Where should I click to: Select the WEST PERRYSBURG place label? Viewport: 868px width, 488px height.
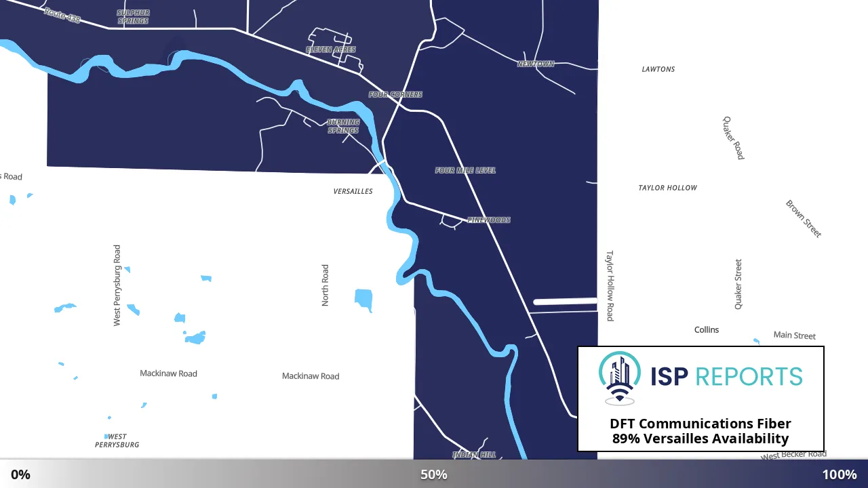(117, 441)
